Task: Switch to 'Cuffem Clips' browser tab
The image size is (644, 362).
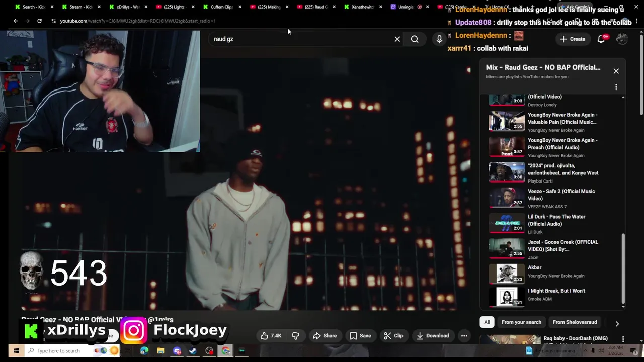Action: [221, 7]
